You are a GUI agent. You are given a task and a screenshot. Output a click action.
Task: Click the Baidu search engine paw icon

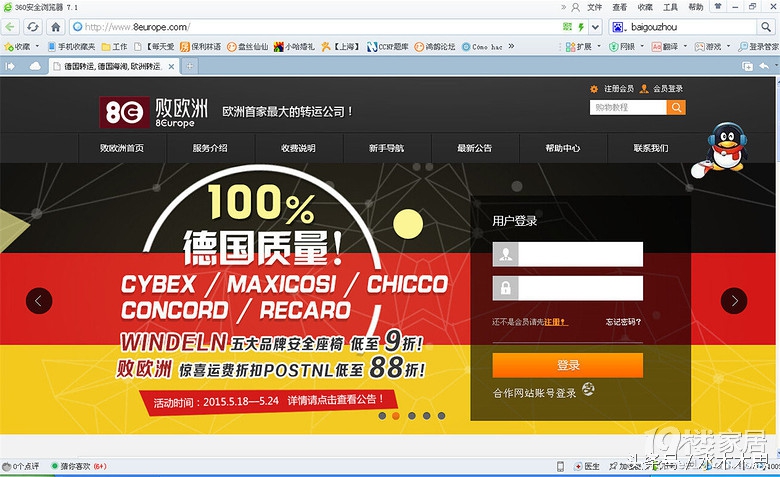(x=617, y=27)
